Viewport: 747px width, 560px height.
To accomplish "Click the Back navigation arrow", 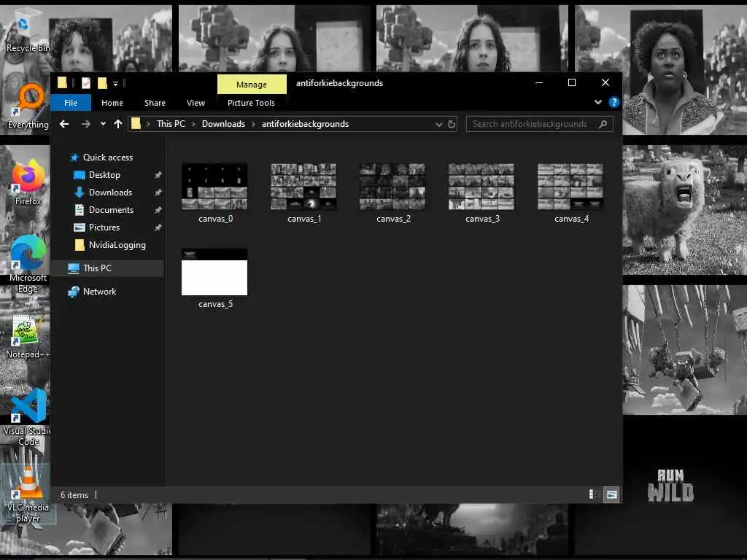I will (x=64, y=124).
